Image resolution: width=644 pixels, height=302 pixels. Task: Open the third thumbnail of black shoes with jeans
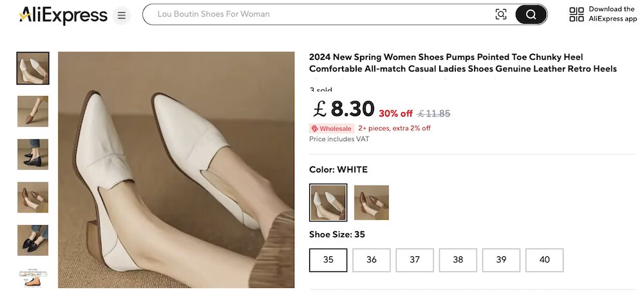coord(33,155)
